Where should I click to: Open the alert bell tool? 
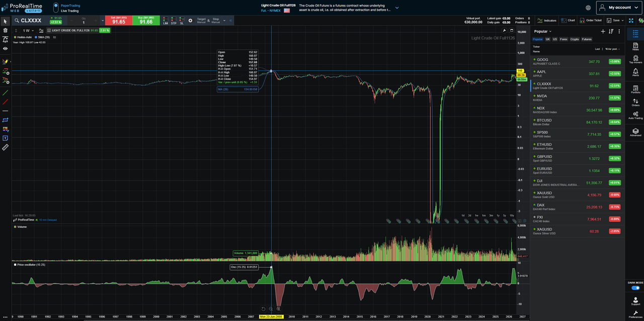point(5,40)
